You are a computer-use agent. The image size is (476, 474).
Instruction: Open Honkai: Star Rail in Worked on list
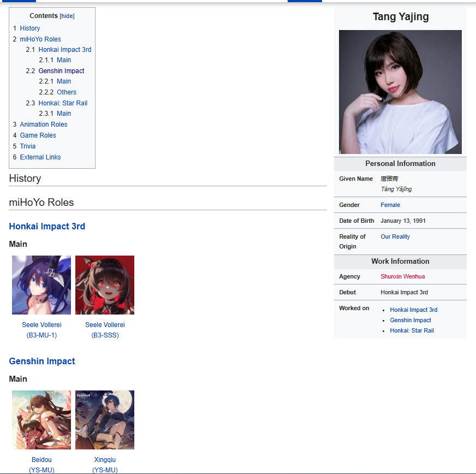click(412, 330)
